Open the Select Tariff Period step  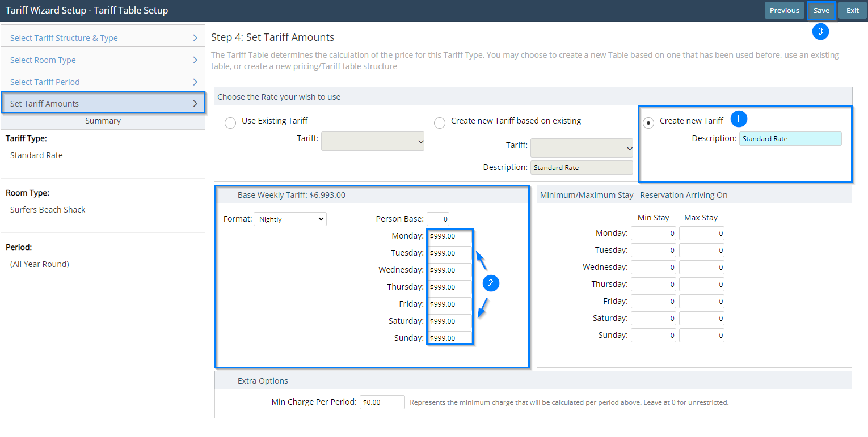pos(45,82)
